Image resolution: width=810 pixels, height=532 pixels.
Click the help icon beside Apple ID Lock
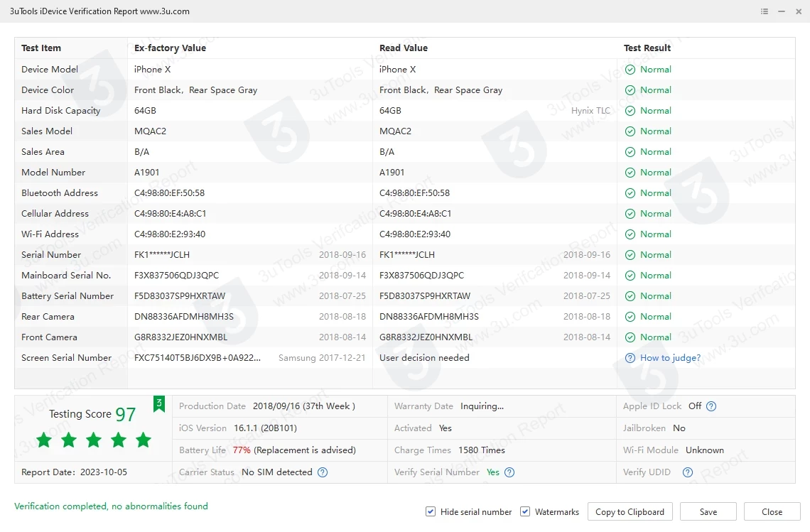pos(711,406)
